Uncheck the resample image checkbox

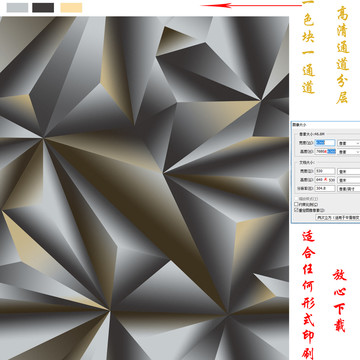pyautogui.click(x=296, y=210)
